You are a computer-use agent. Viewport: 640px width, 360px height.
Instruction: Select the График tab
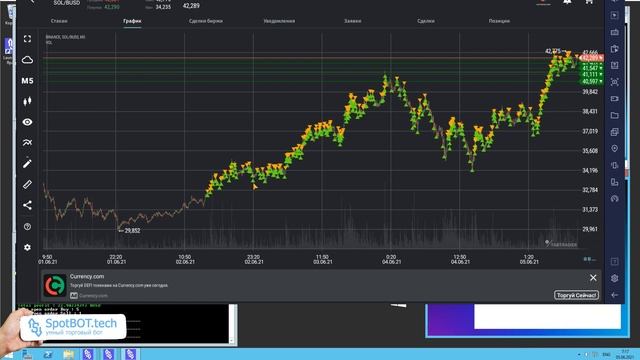[x=132, y=21]
